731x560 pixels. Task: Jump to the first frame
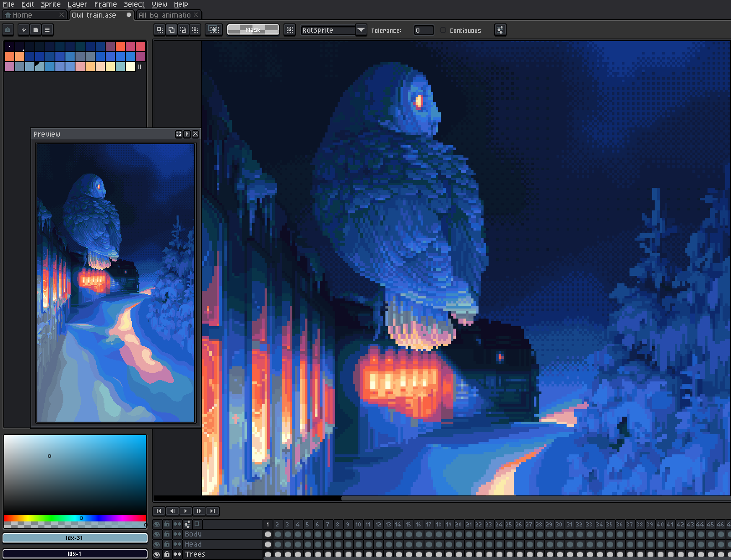[x=159, y=511]
